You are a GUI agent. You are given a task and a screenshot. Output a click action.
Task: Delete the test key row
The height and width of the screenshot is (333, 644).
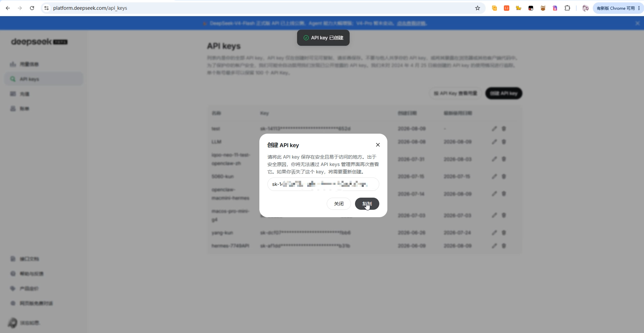(504, 129)
